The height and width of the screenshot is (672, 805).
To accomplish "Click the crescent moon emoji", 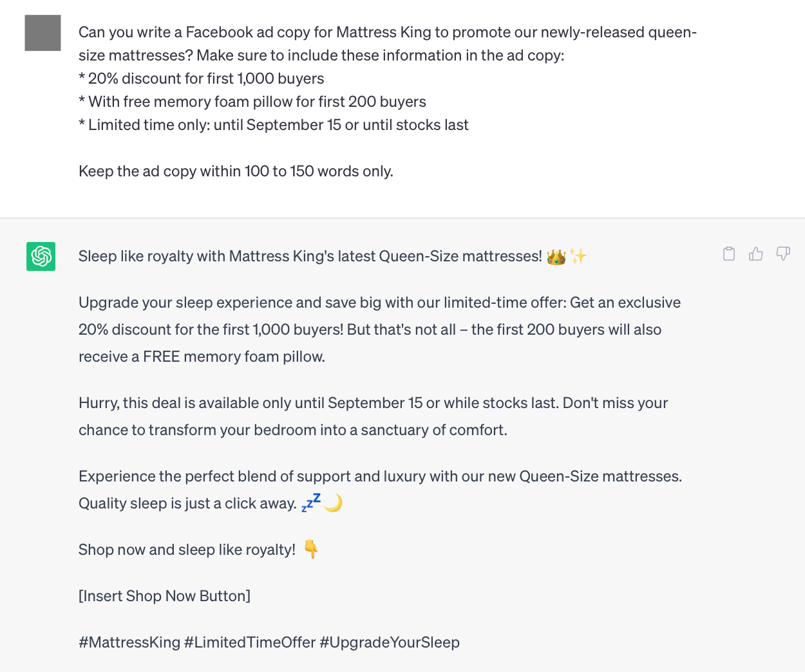I will pos(333,503).
